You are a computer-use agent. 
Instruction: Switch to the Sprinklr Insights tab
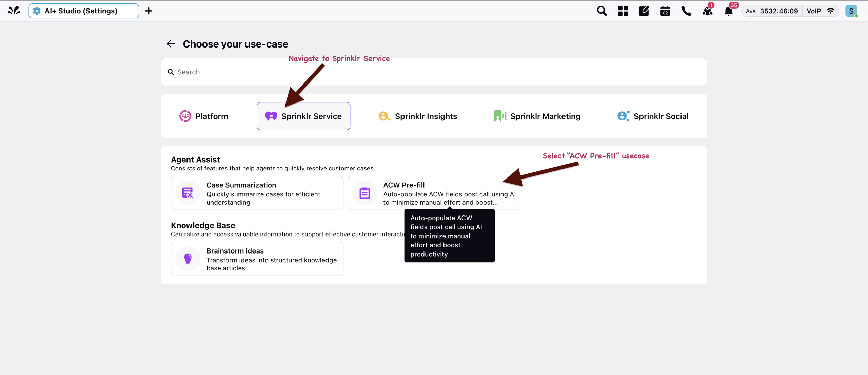click(418, 116)
